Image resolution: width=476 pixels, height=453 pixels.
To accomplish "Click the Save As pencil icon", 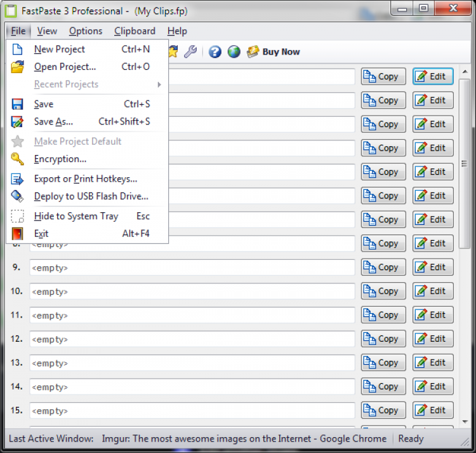I will 17,121.
